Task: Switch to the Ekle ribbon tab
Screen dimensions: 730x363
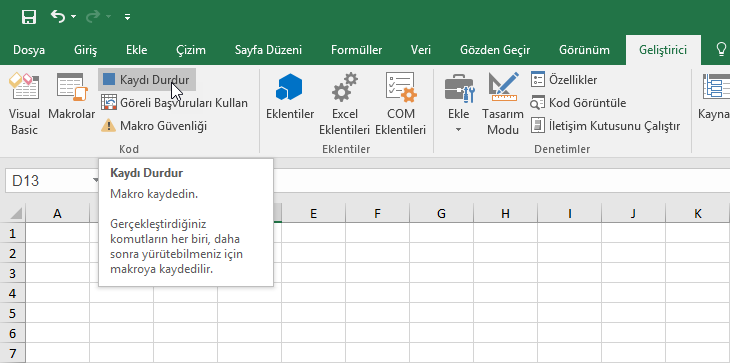Action: point(136,50)
